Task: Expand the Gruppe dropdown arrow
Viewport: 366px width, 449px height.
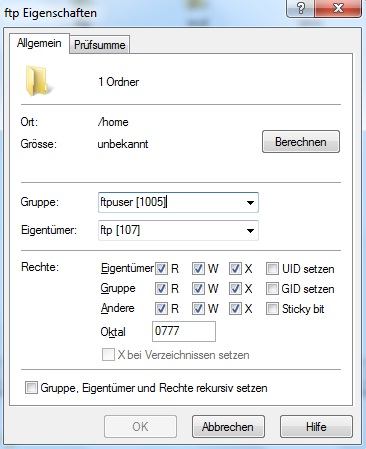Action: [x=250, y=202]
